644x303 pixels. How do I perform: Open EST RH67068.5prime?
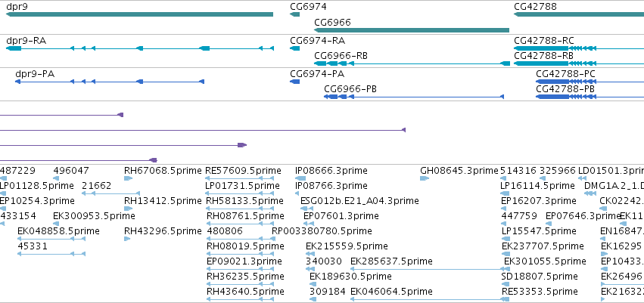[x=163, y=171]
